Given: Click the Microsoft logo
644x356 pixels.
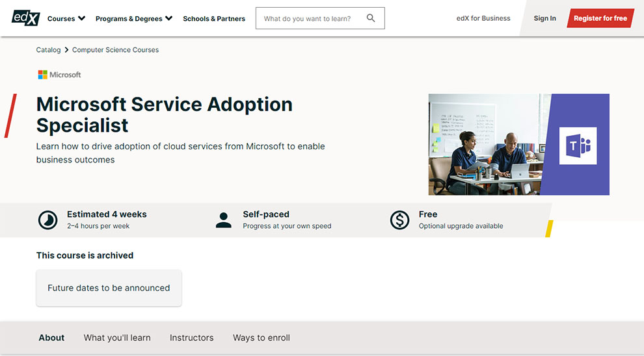Looking at the screenshot, I should click(x=60, y=75).
